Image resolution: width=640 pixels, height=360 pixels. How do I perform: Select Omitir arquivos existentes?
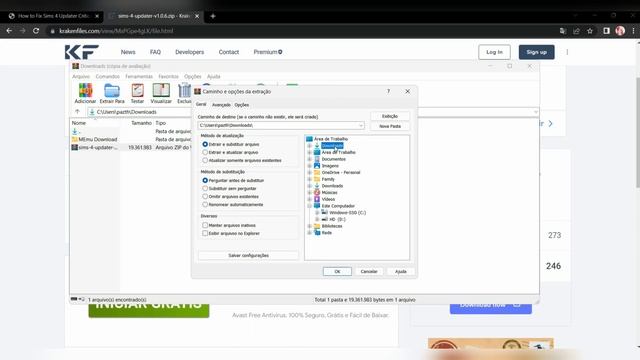point(205,196)
